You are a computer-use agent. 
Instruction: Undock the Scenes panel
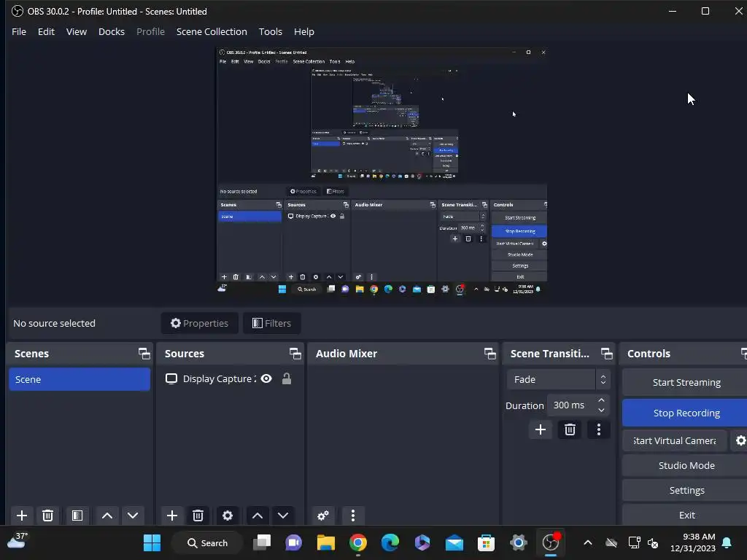pos(144,354)
